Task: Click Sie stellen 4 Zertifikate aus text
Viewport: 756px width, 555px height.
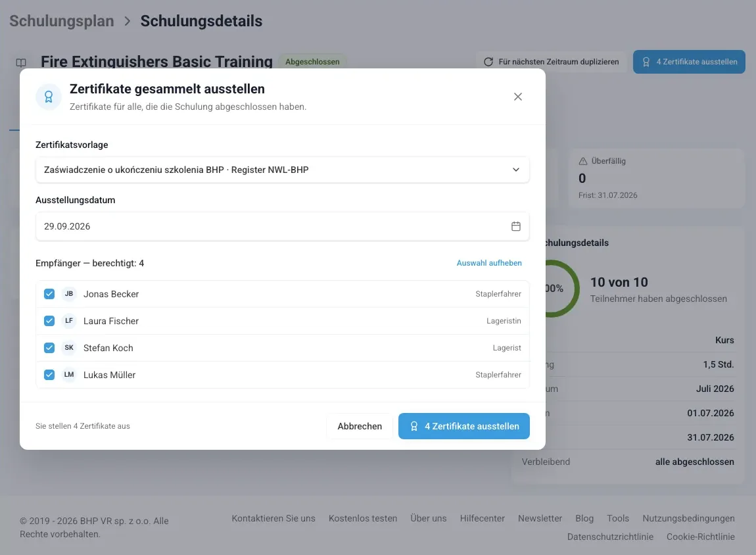Action: pos(82,426)
